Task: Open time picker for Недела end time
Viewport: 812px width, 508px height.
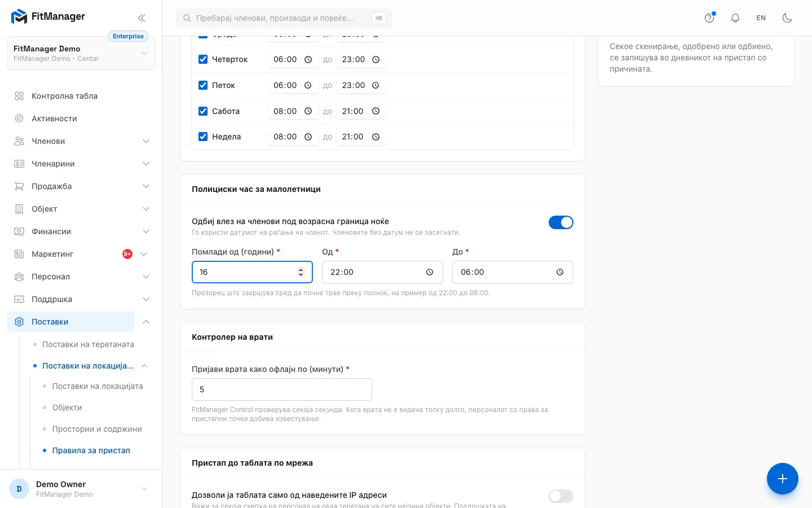Action: pyautogui.click(x=376, y=137)
